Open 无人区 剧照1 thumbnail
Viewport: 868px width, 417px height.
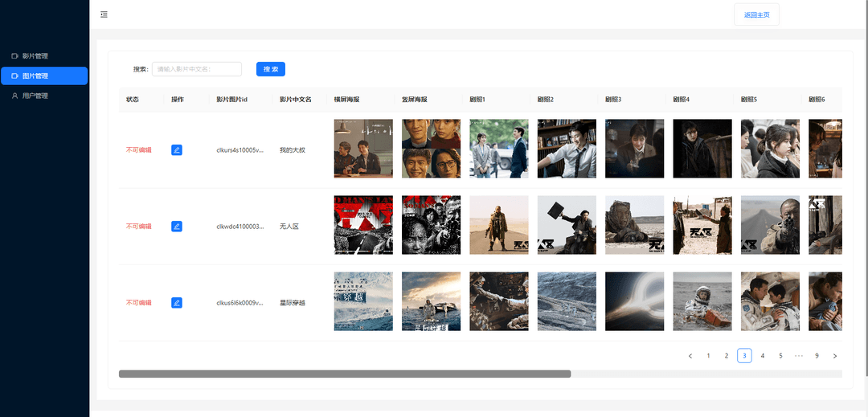(x=499, y=225)
